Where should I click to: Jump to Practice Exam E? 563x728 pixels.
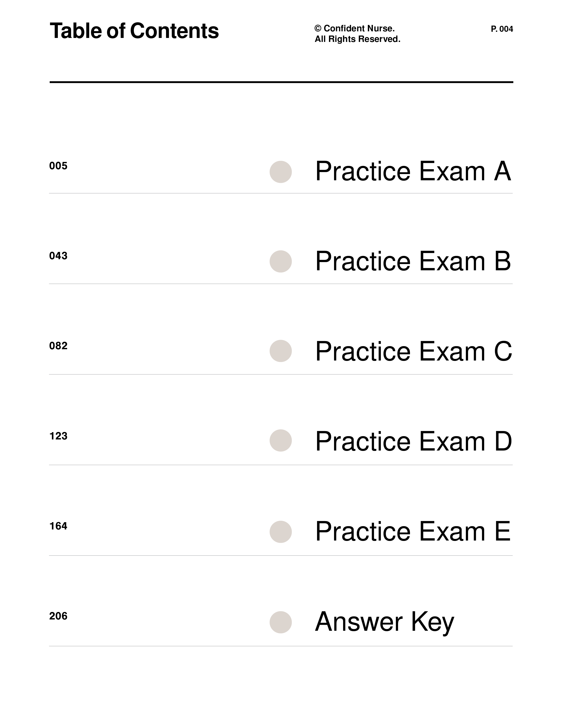point(413,531)
